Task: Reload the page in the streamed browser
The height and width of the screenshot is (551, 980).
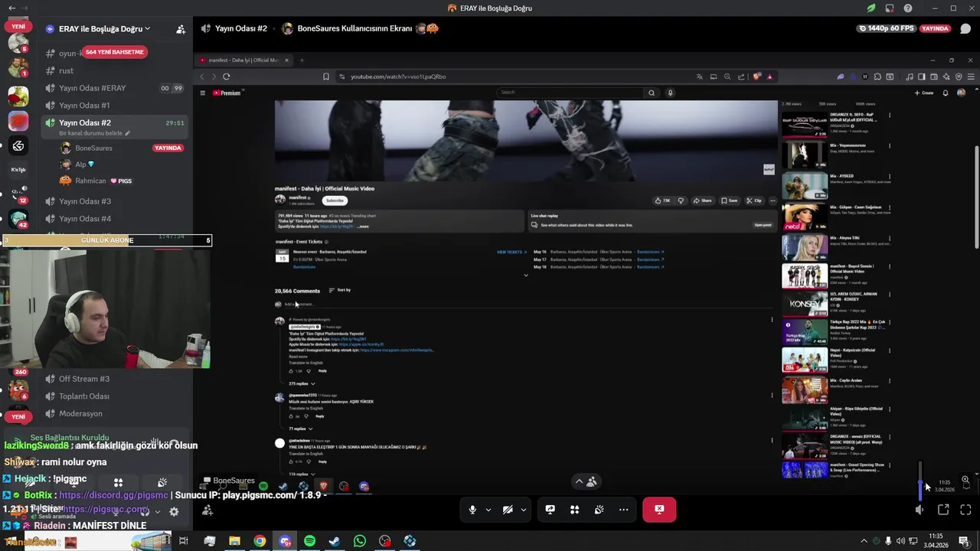Action: pos(226,77)
